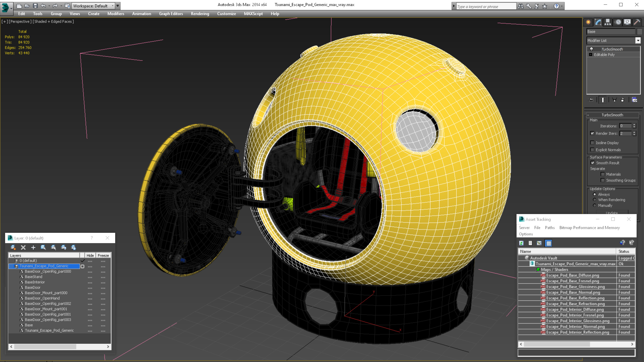
Task: Click the Freeze column header
Action: 103,255
